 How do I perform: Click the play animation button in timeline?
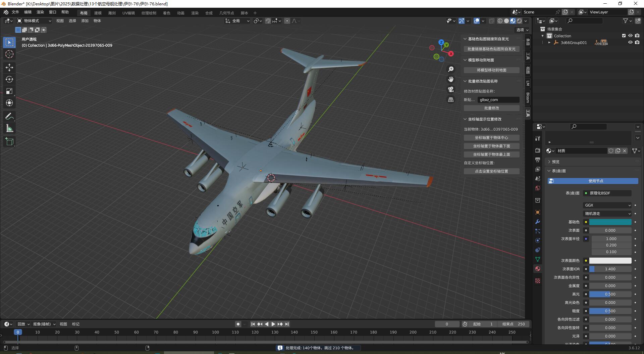click(x=273, y=324)
